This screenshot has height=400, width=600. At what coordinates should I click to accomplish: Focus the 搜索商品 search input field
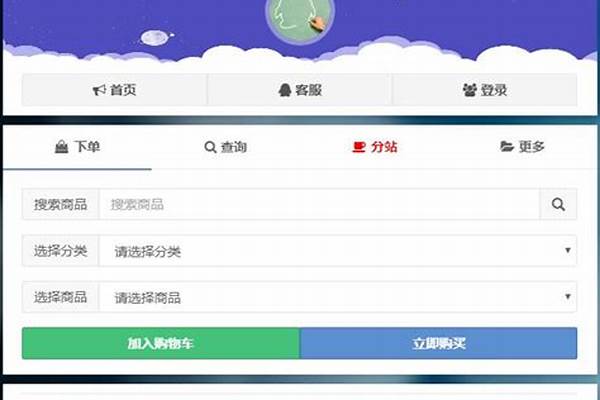click(x=319, y=204)
